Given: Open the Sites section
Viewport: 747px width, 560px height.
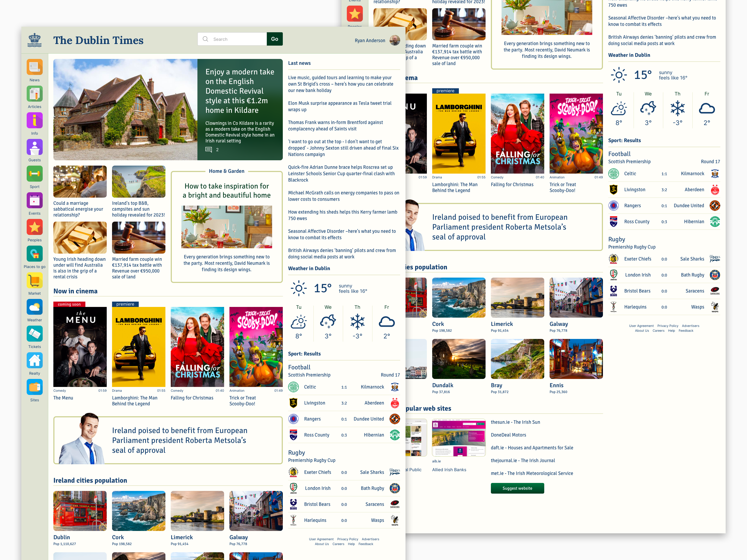Looking at the screenshot, I should pos(34,387).
